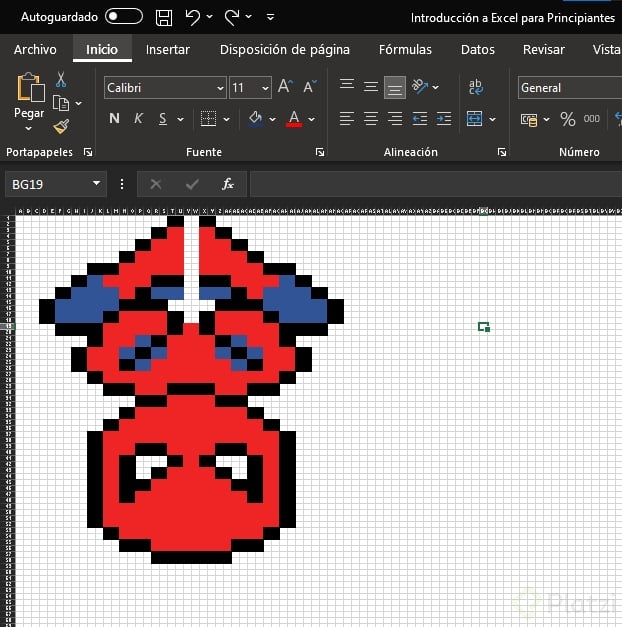Toggle underline with the S button
Viewport: 622px width, 627px height.
162,119
